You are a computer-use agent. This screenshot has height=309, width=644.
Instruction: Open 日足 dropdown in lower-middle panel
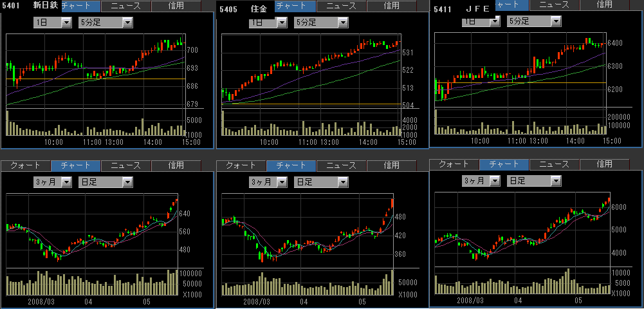click(342, 182)
